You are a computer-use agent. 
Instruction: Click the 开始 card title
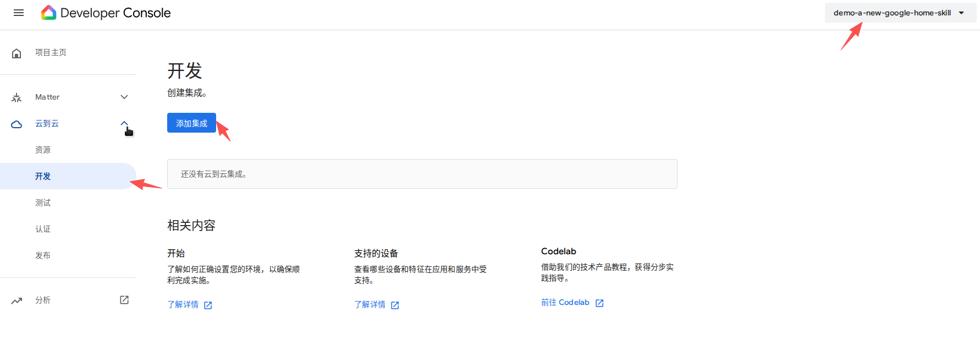click(176, 253)
